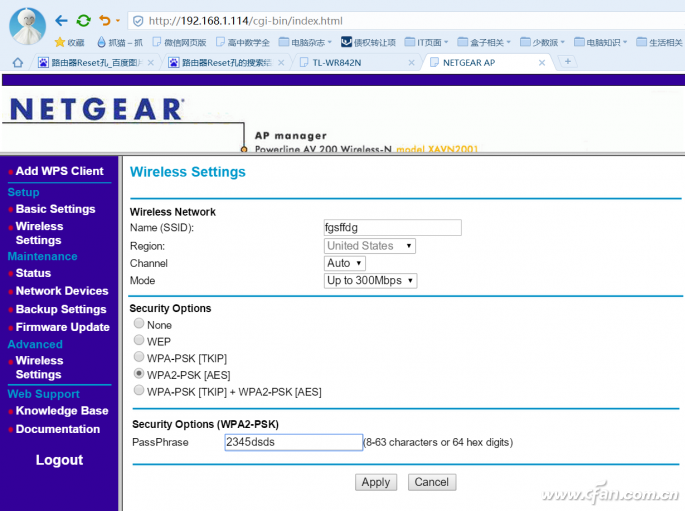The height and width of the screenshot is (511, 685).
Task: Click the orange undo/restore arrow icon
Action: [x=105, y=20]
